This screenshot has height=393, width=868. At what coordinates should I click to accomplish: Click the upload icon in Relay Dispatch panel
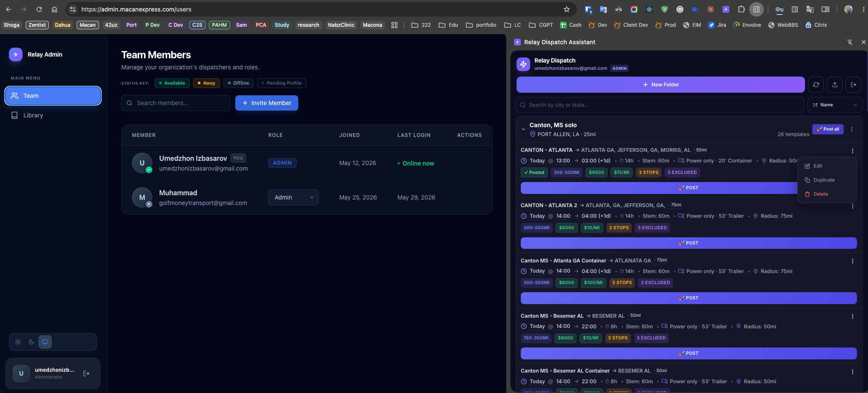click(835, 85)
